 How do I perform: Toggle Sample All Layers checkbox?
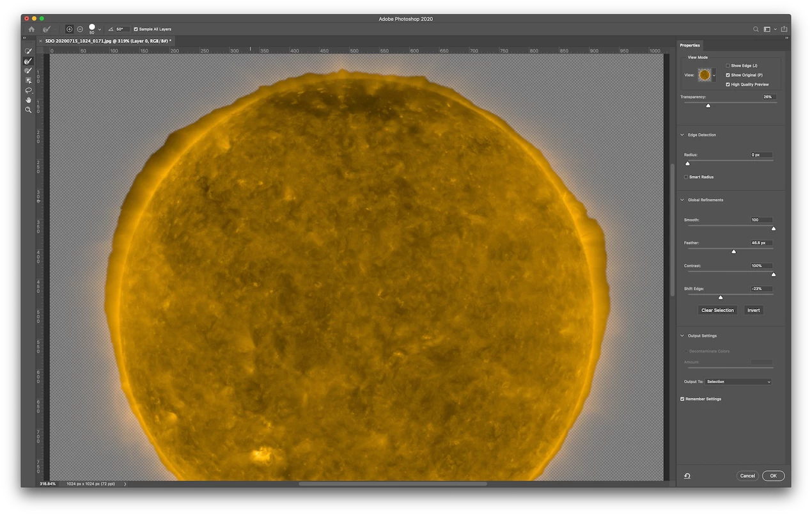tap(136, 29)
